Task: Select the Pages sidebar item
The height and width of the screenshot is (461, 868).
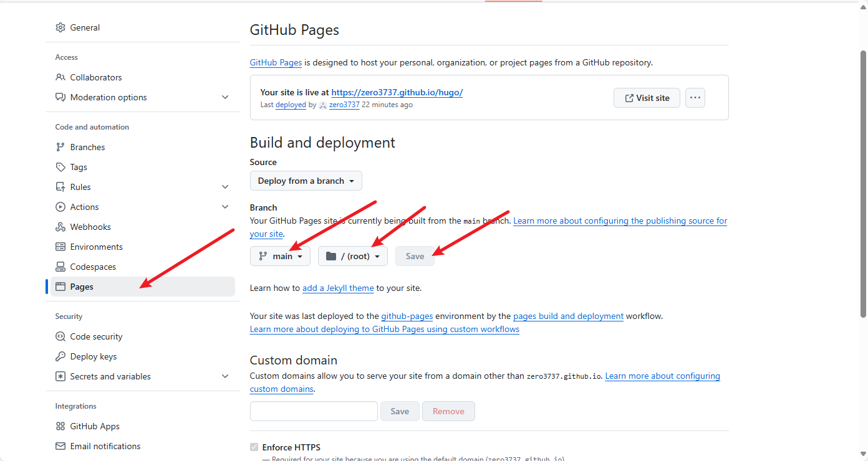Action: (x=143, y=287)
